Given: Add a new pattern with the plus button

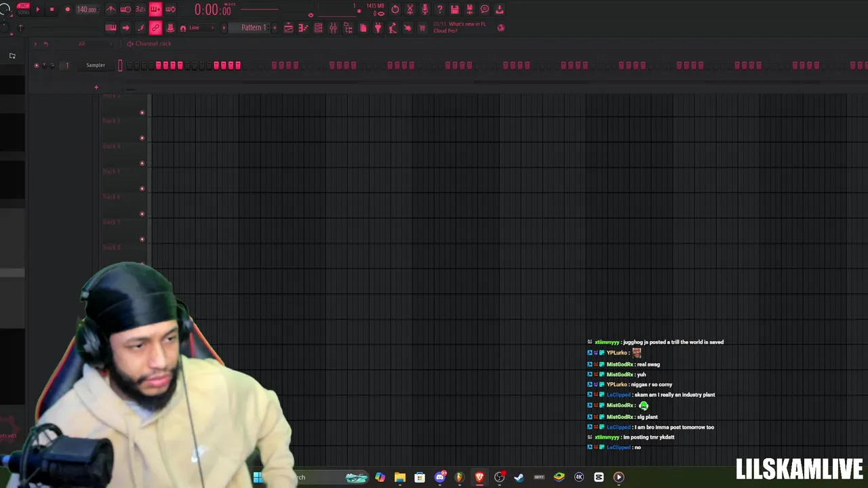Looking at the screenshot, I should pyautogui.click(x=275, y=28).
